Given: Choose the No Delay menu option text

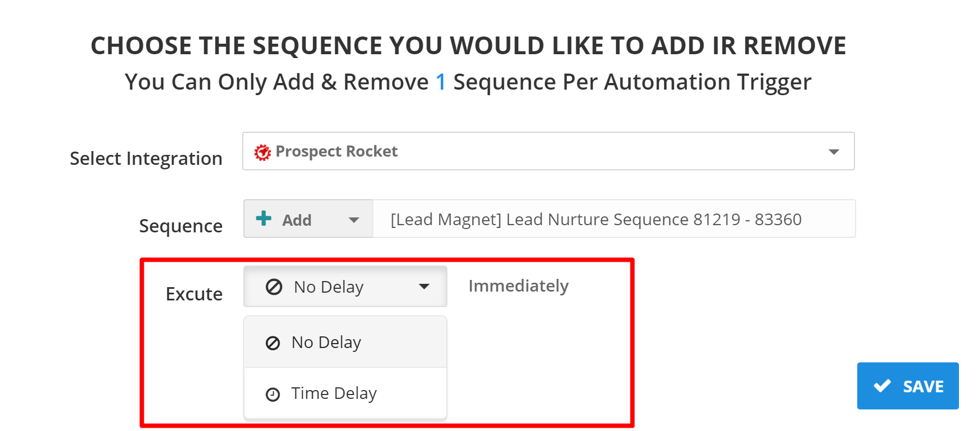Looking at the screenshot, I should click(326, 342).
